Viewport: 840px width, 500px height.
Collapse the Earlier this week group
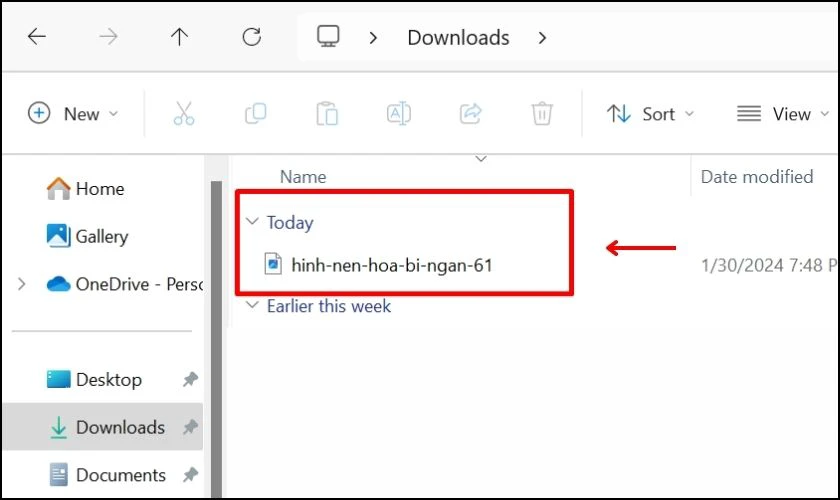252,305
